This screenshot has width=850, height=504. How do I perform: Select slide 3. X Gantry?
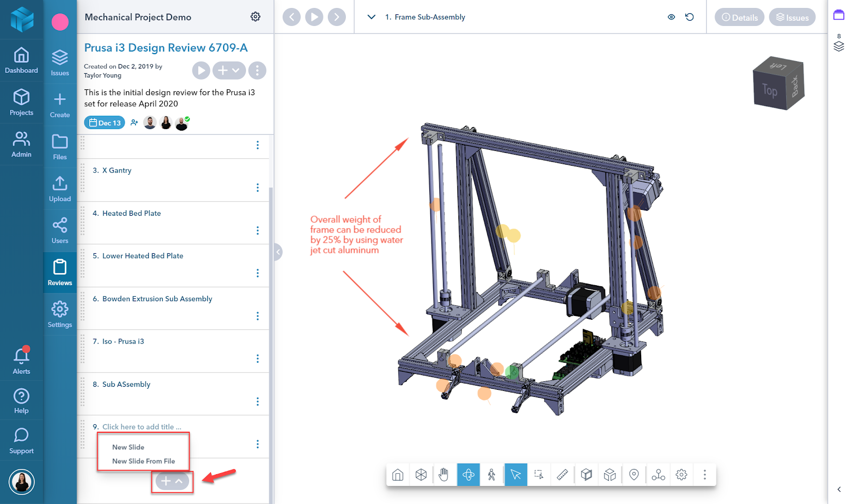coord(173,180)
